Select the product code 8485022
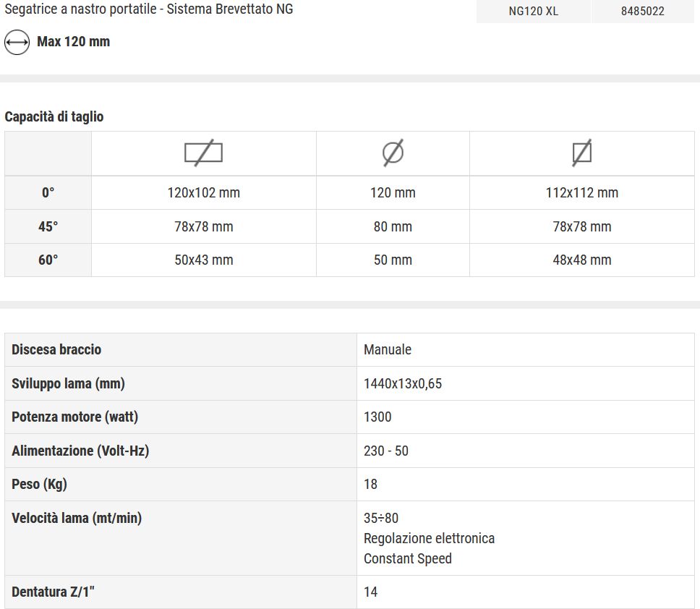 (x=642, y=12)
